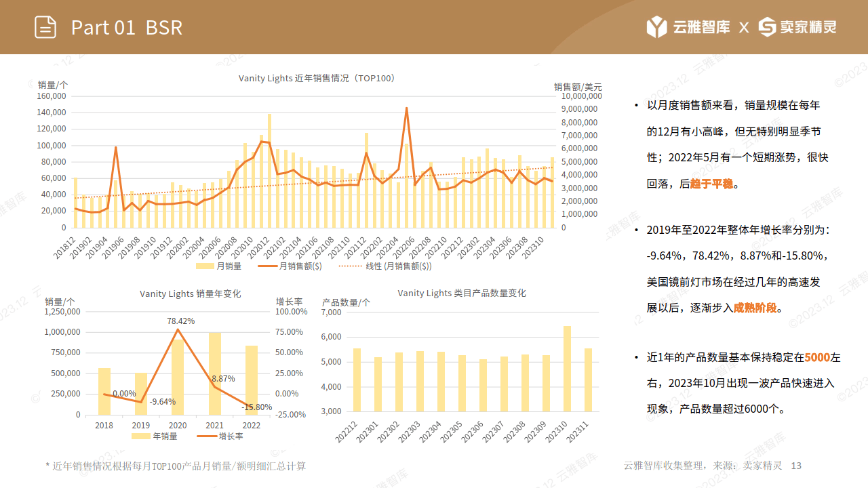
Task: Click the "2018" x-axis label
Action: 104,426
